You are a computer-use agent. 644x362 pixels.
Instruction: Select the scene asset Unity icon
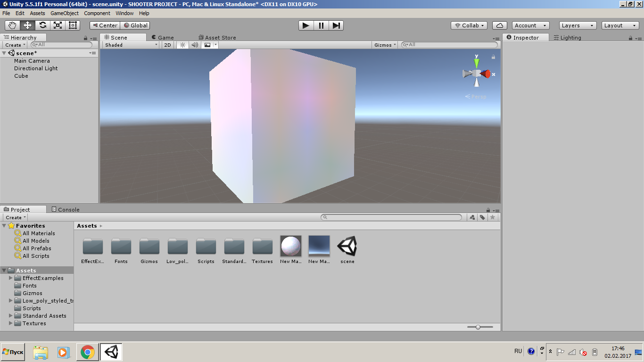[347, 246]
